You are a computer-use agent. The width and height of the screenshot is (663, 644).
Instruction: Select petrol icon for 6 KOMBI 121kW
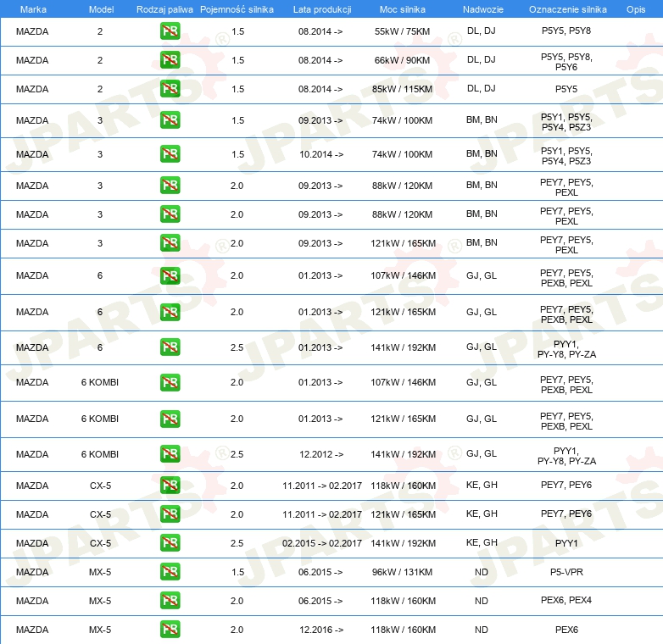(170, 419)
